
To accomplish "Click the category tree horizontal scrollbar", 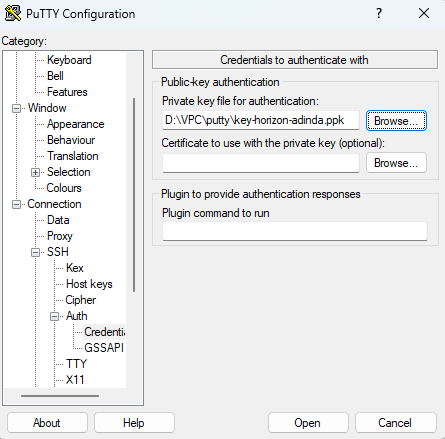I will point(60,396).
